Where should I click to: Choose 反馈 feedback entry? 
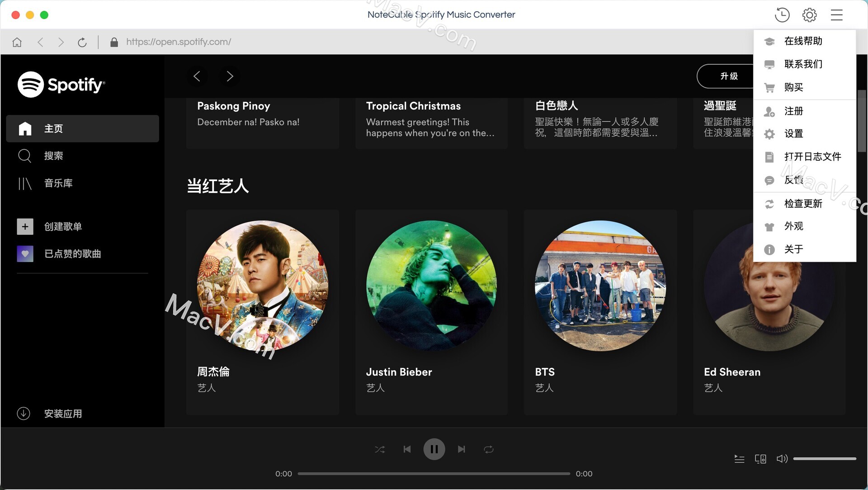[x=805, y=180]
